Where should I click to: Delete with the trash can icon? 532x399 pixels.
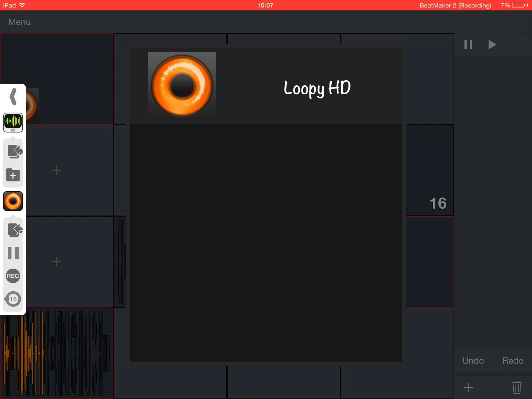pyautogui.click(x=517, y=387)
